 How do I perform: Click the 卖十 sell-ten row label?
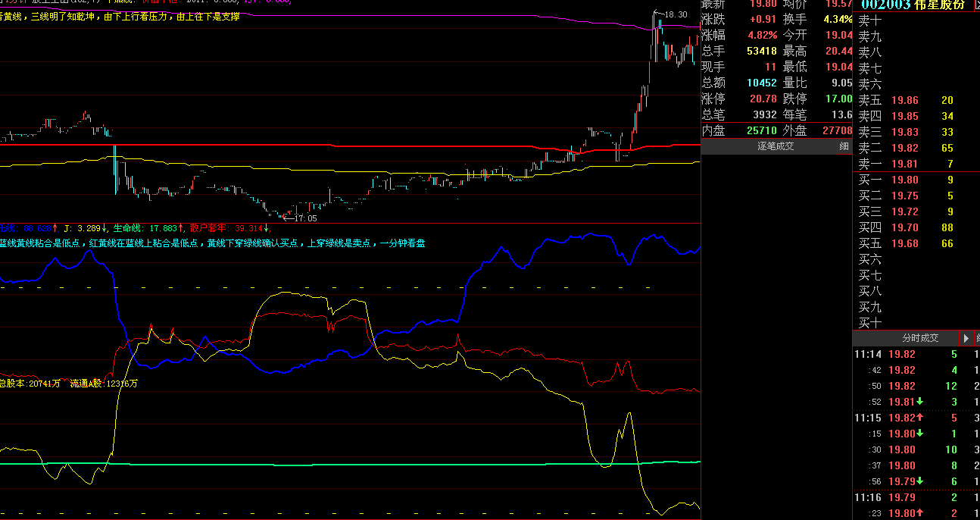[869, 20]
